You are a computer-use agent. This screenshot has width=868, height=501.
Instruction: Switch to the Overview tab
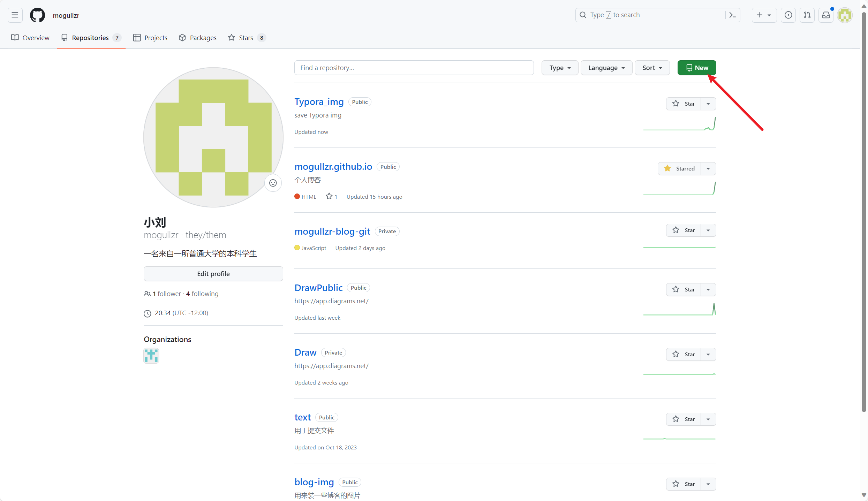30,38
